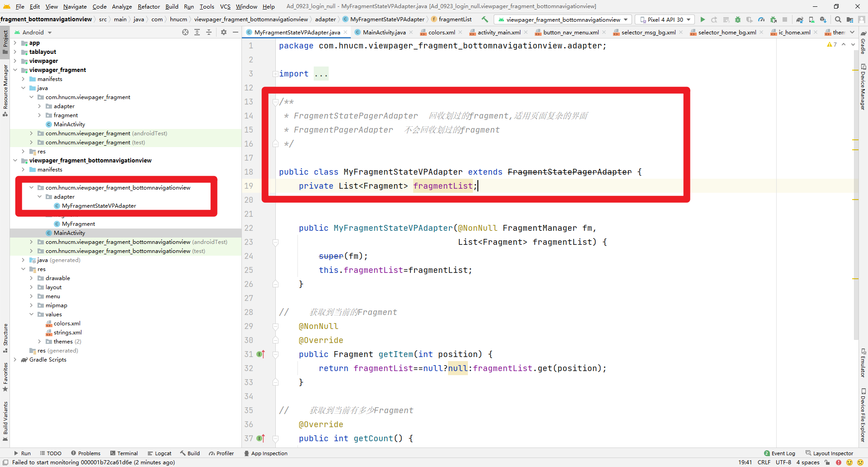
Task: Toggle the Project tool window stripe
Action: pyautogui.click(x=5, y=42)
